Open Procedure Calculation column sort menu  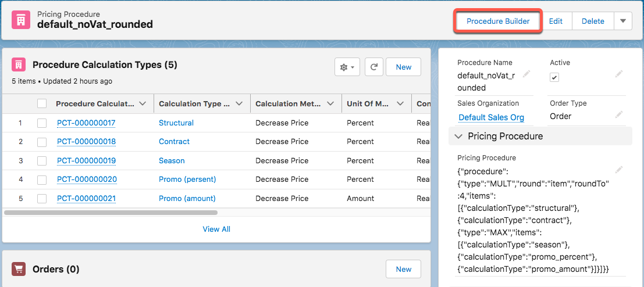coord(143,104)
